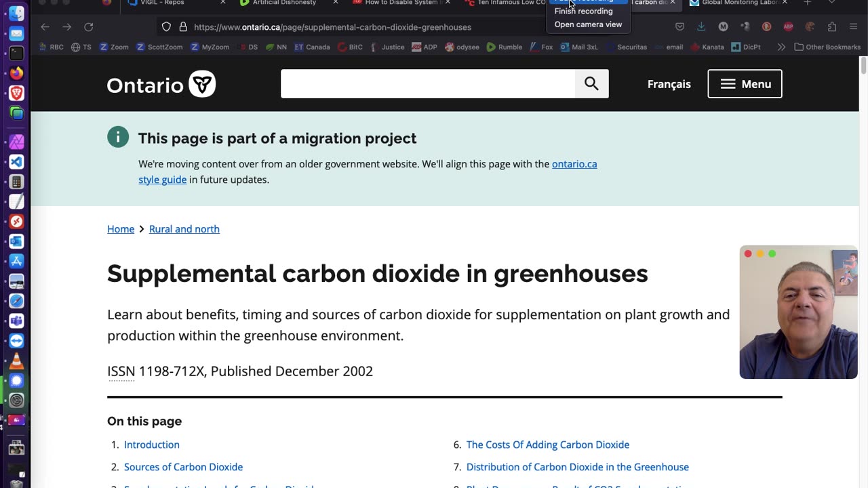Open System Settings gear in the dock

click(x=16, y=401)
